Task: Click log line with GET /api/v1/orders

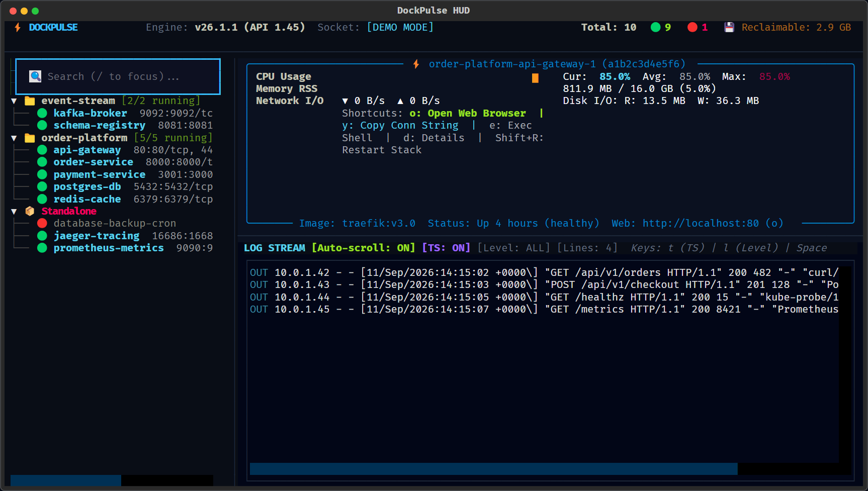Action: click(544, 272)
